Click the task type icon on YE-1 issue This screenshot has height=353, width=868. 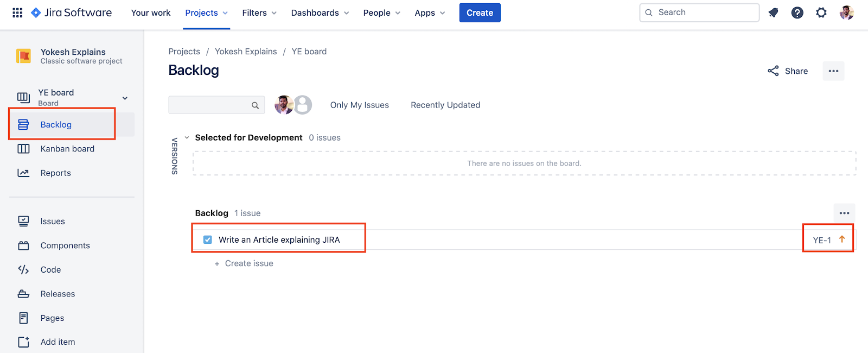pyautogui.click(x=207, y=239)
